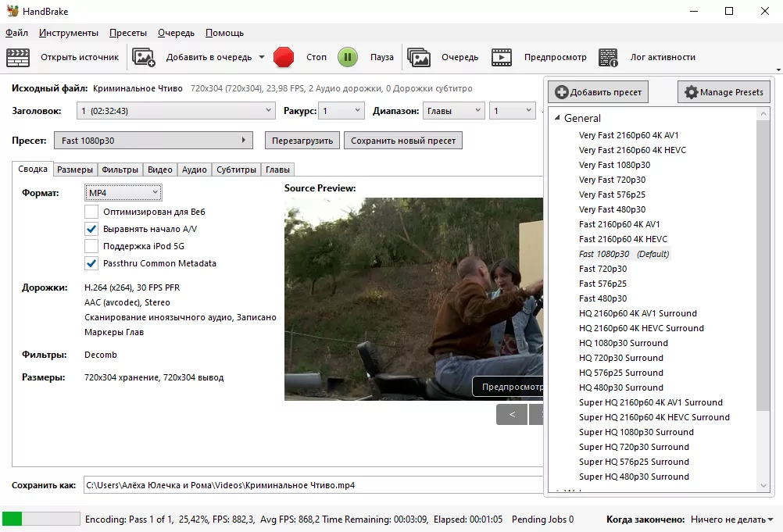
Task: Click the green Pause icon
Action: click(348, 57)
